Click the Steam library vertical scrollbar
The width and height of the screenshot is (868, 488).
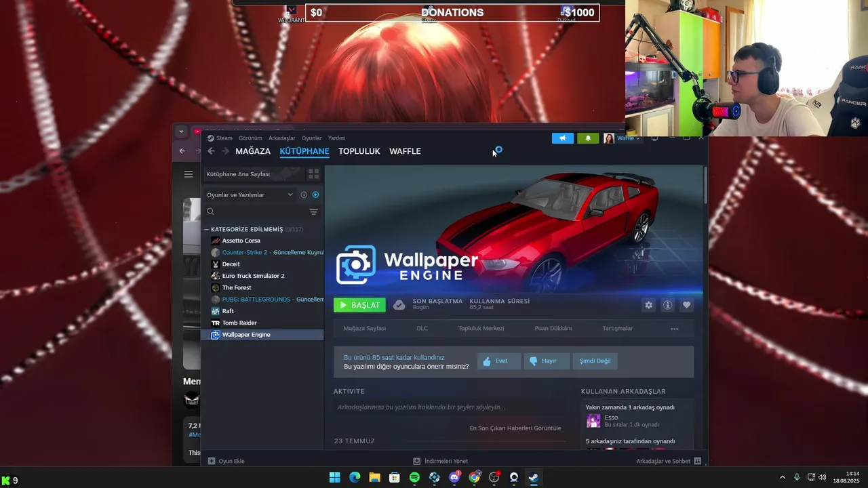point(705,184)
